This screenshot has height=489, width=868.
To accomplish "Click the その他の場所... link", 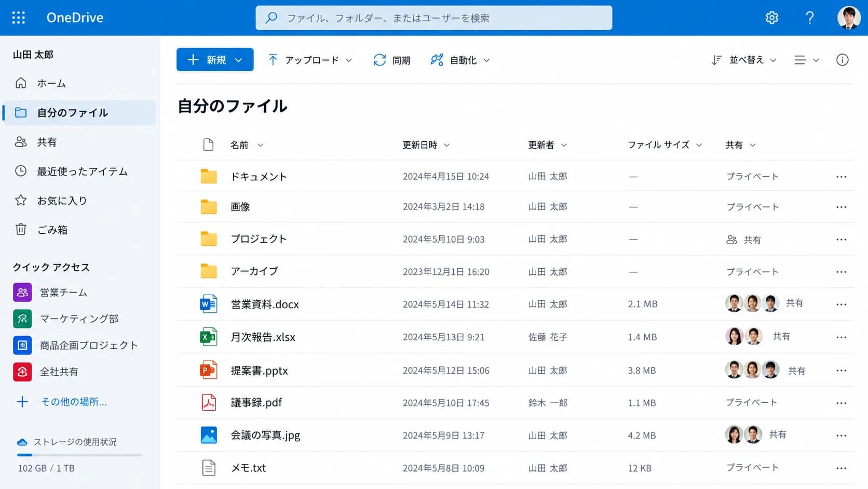I will click(x=74, y=402).
